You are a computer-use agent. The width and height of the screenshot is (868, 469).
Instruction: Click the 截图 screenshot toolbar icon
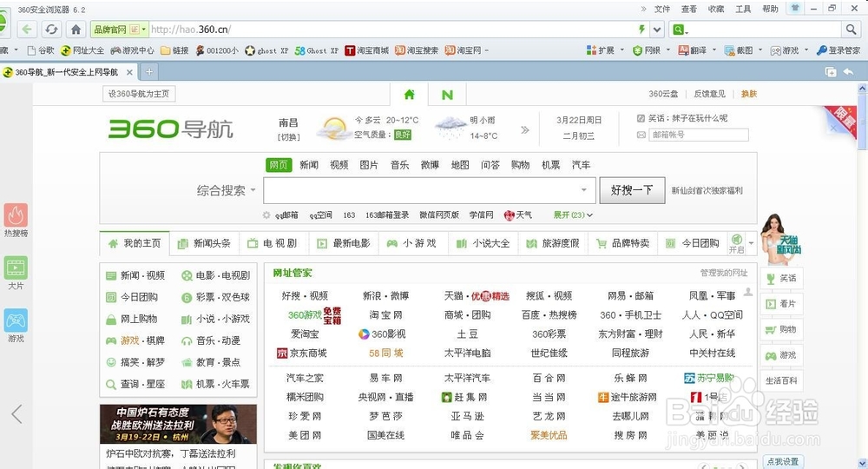[739, 50]
